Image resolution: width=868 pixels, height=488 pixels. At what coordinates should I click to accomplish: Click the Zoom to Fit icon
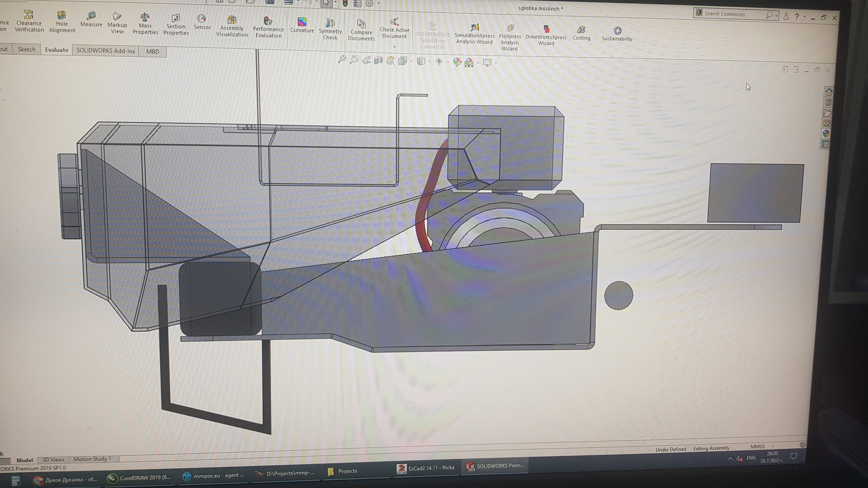pyautogui.click(x=342, y=60)
